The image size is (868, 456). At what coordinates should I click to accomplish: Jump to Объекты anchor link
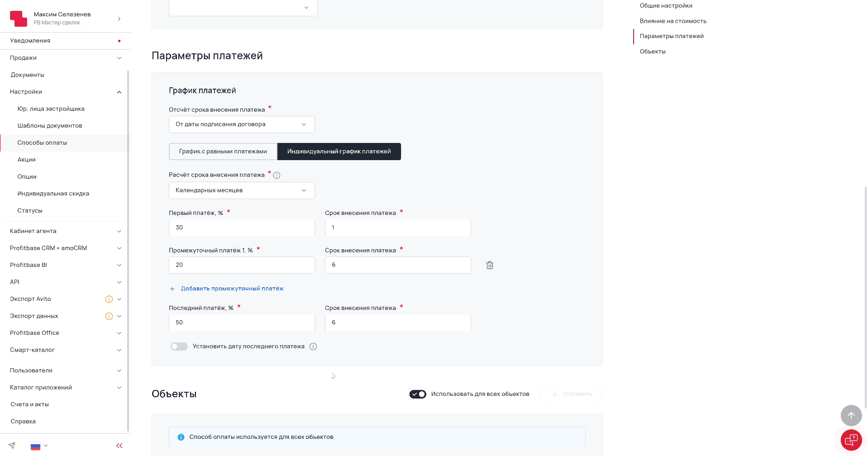(x=653, y=52)
